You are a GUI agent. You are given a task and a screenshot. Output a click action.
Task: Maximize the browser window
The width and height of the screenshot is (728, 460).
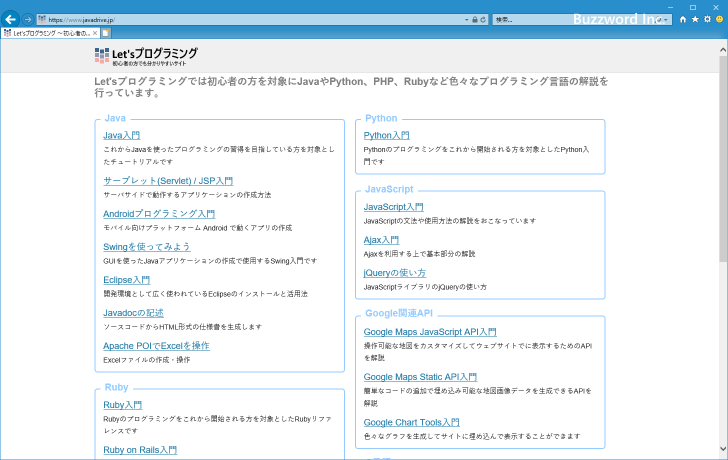(x=693, y=7)
